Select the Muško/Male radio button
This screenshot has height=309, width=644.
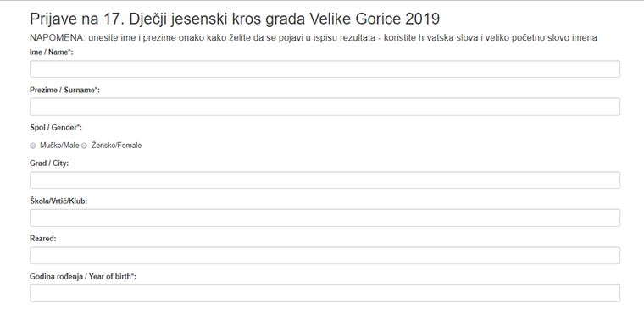click(x=33, y=146)
